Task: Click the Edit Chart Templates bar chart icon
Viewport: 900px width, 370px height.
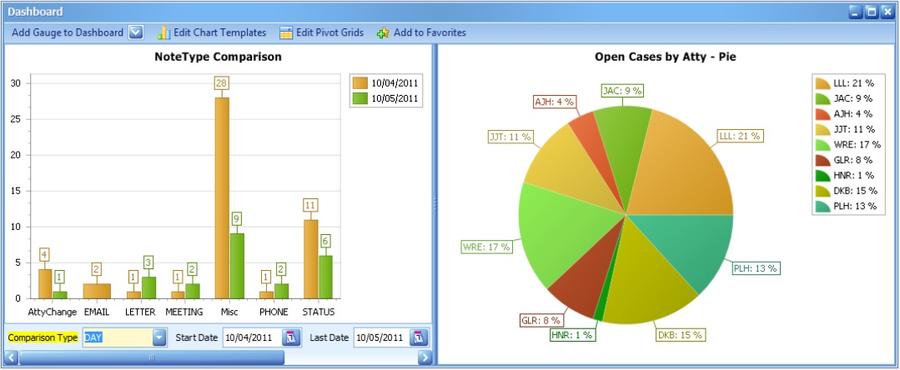Action: pos(164,33)
